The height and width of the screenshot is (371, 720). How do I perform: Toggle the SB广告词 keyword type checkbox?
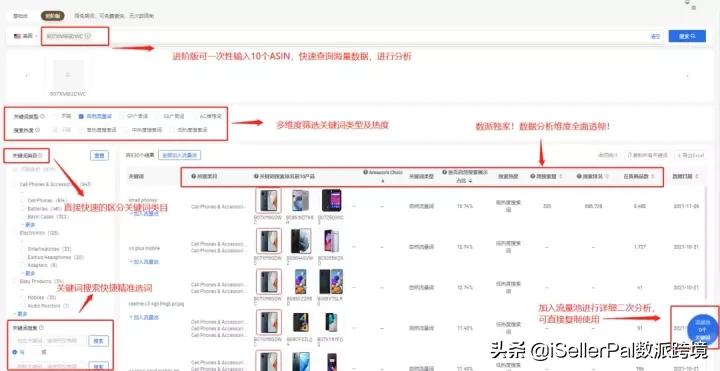(158, 117)
